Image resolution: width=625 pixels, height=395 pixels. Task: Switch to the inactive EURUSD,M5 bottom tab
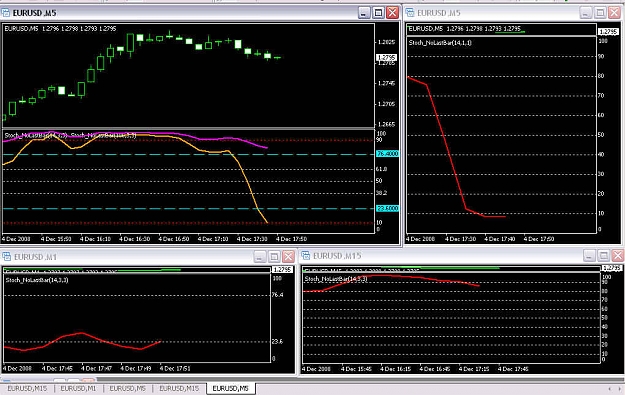[x=128, y=388]
